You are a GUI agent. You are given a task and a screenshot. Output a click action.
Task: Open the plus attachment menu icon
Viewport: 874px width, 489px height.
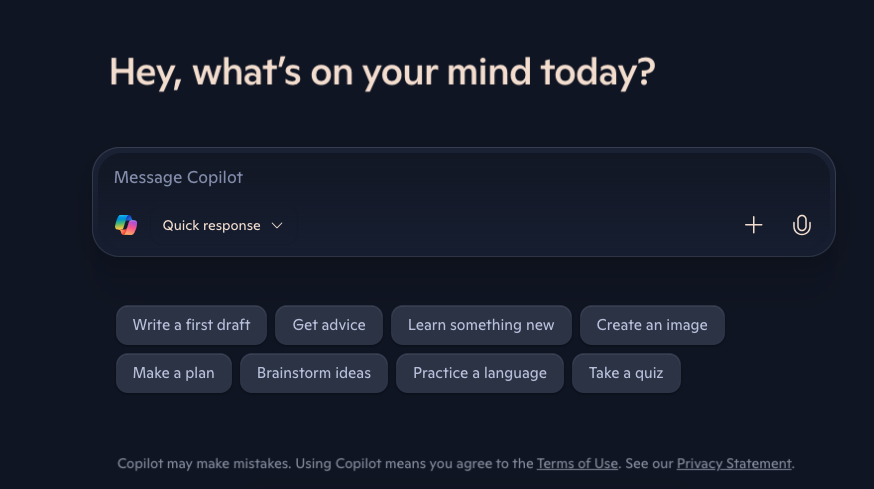click(x=754, y=225)
